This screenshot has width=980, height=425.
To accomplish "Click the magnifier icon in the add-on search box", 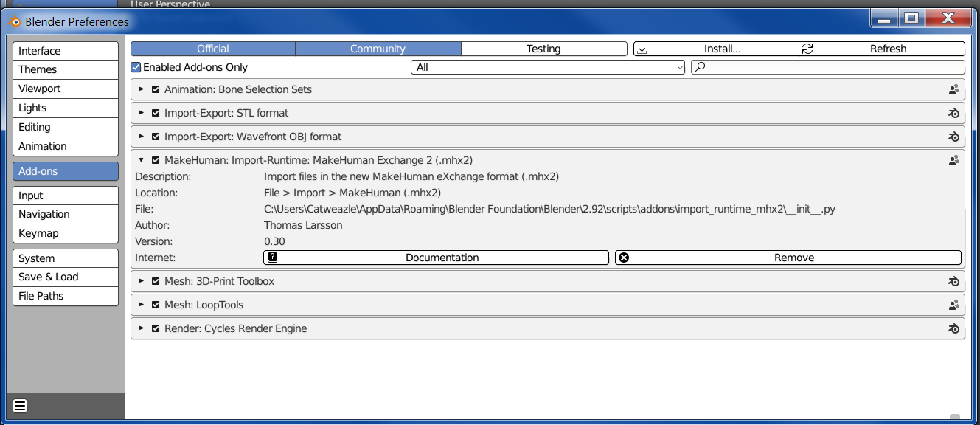I will 701,67.
